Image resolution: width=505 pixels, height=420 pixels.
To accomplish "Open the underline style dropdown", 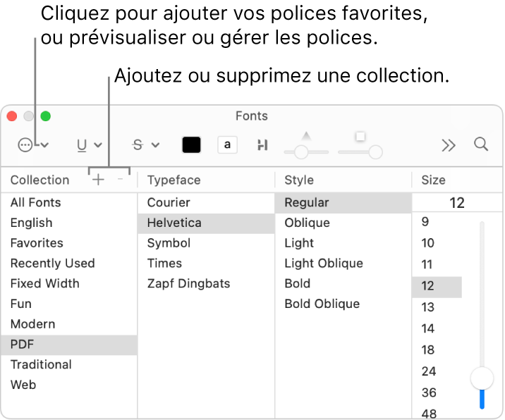I will pyautogui.click(x=89, y=145).
